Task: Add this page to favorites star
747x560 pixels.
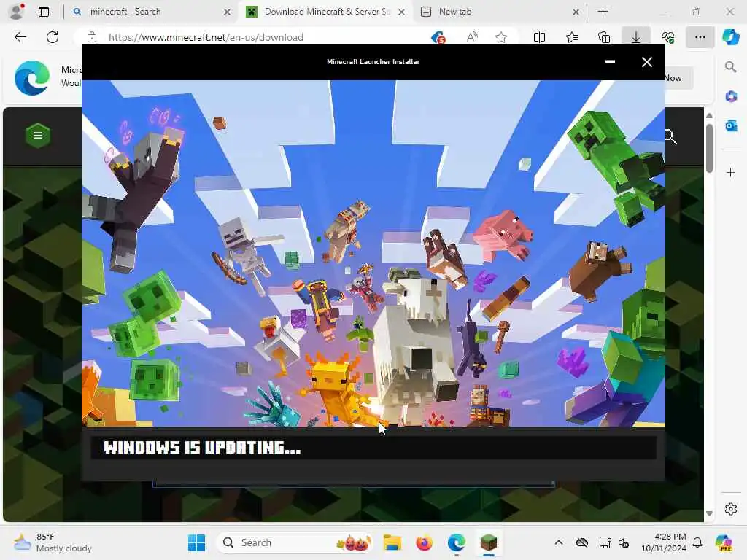Action: tap(500, 37)
